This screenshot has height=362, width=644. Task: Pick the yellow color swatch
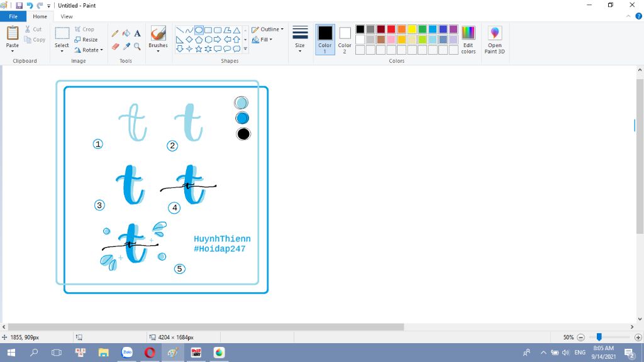[x=412, y=29]
